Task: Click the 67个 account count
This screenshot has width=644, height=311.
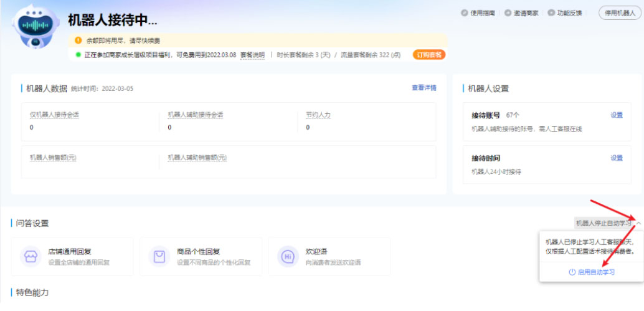Action: (x=513, y=115)
